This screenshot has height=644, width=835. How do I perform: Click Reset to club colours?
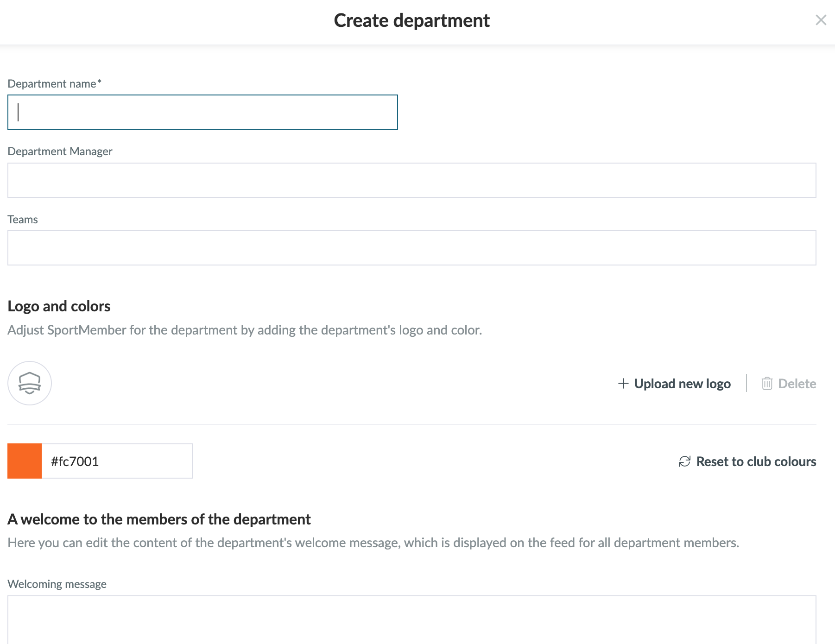tap(747, 461)
